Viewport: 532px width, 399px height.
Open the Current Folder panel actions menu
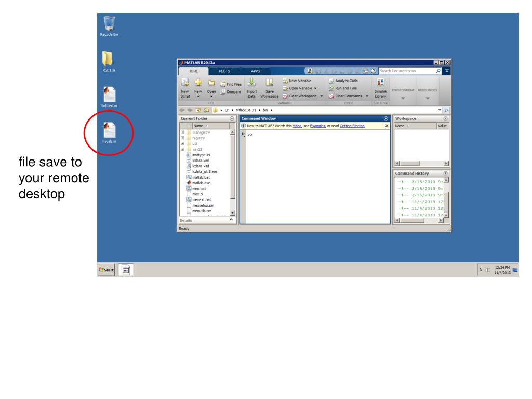pyautogui.click(x=232, y=119)
